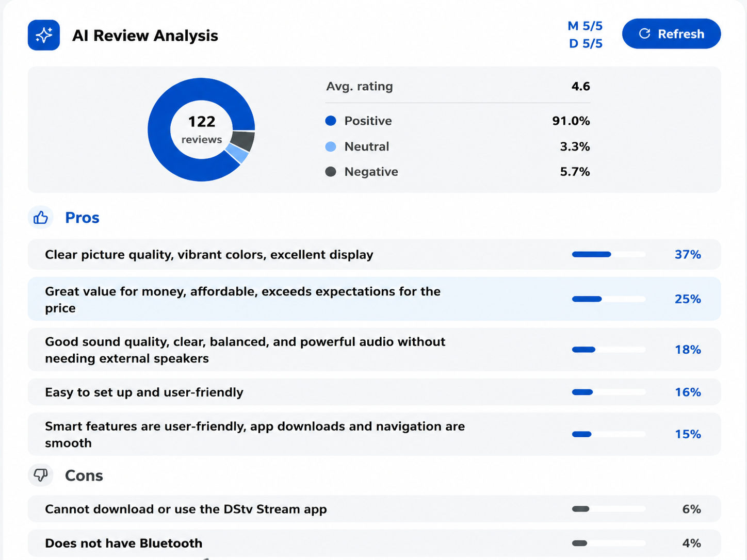The image size is (747, 560).
Task: Click the 15% progress bar
Action: 609,434
